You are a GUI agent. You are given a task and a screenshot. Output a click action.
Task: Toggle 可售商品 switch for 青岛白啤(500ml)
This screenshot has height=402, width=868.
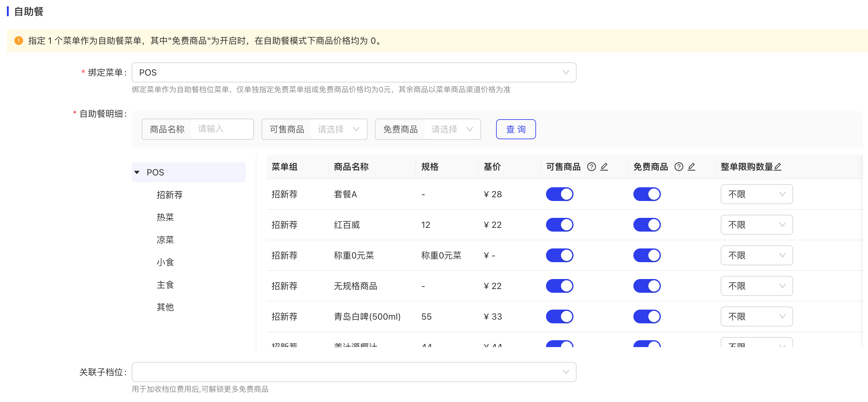(559, 316)
